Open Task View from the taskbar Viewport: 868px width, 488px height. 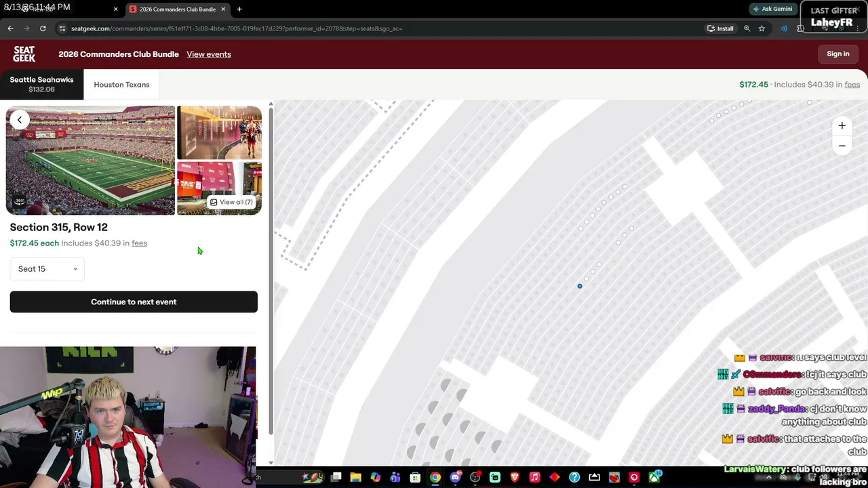pos(336,477)
